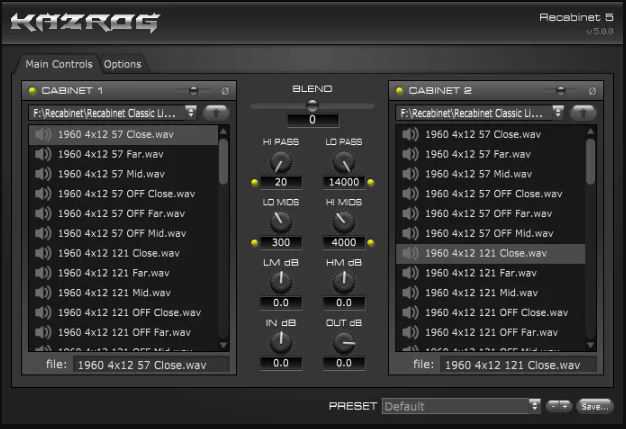Go up a folder in Cabinet 1
Viewport: 626px width, 429px height.
click(216, 113)
